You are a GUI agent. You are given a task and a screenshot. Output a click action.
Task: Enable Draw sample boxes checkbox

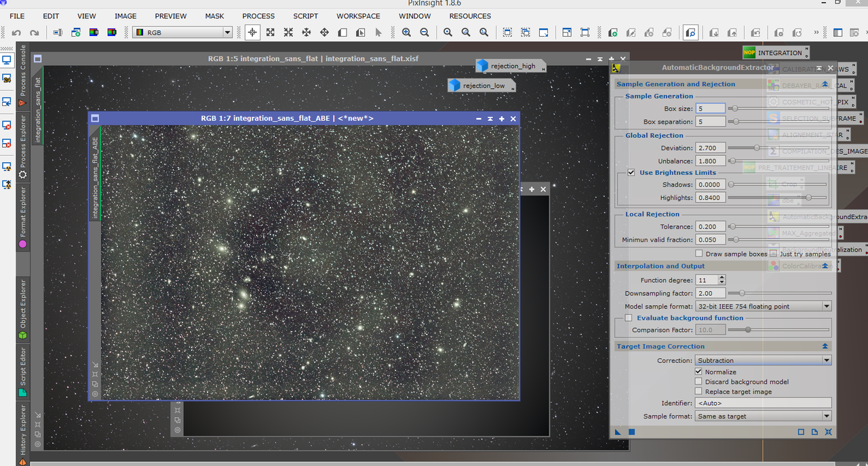(x=699, y=254)
